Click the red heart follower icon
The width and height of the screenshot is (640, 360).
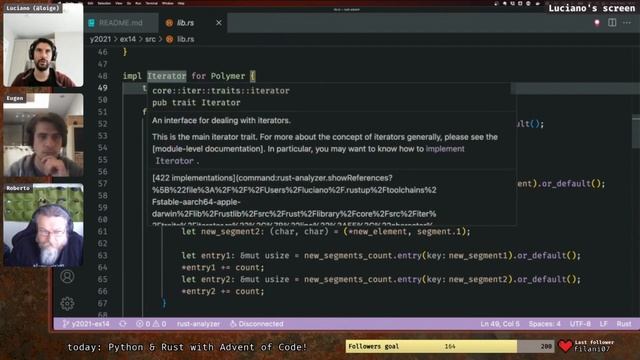coord(565,346)
